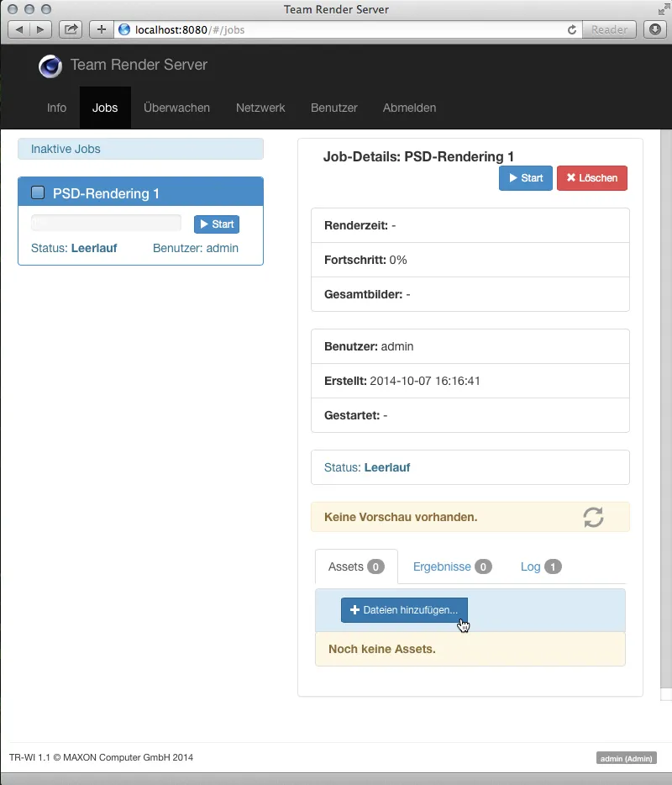Click the Gesamtbilder row
The image size is (672, 785).
tap(470, 294)
